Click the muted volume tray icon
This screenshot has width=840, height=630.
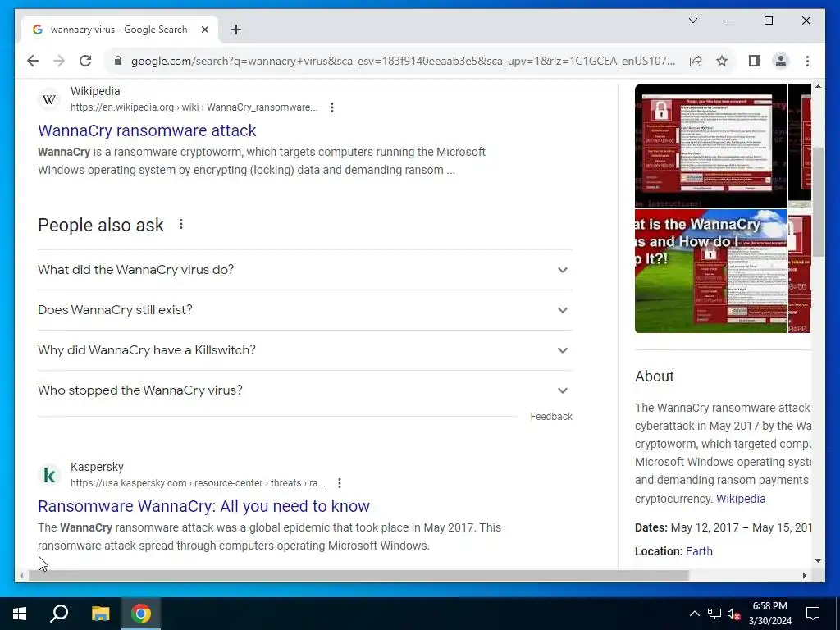click(734, 614)
